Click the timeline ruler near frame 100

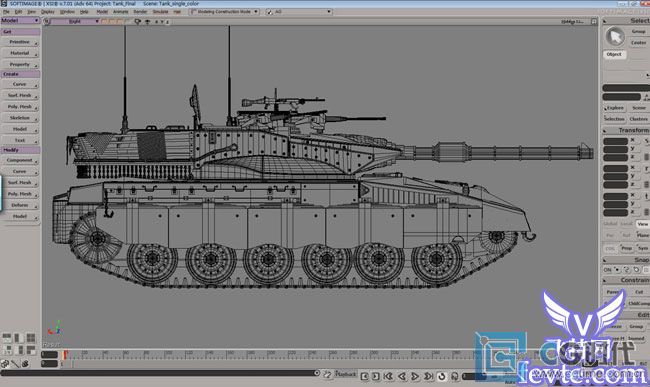(168, 354)
